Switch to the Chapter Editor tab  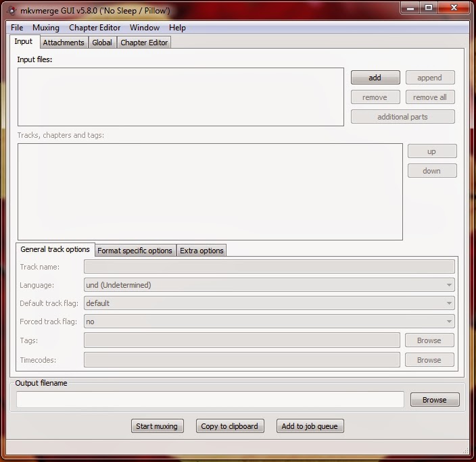pos(144,43)
